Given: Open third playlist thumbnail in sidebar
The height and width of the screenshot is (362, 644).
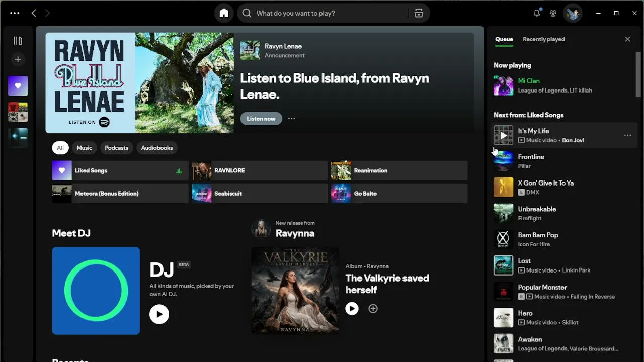Looking at the screenshot, I should (x=18, y=138).
